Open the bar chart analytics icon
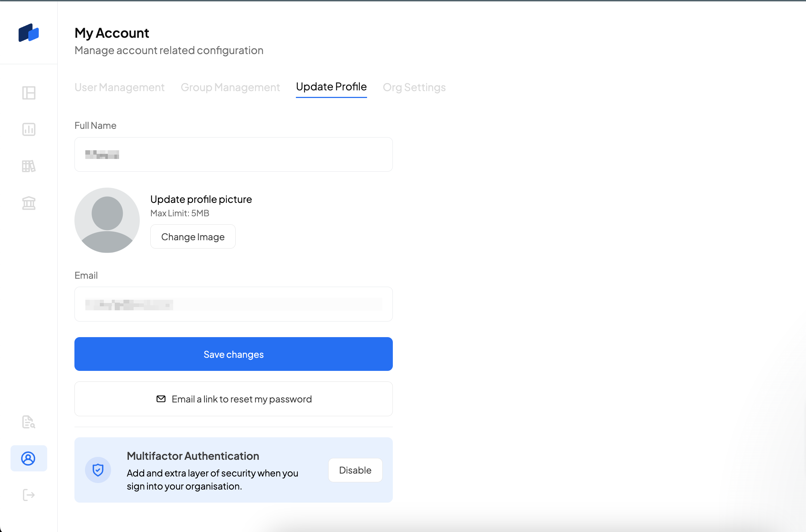Image resolution: width=806 pixels, height=532 pixels. click(29, 129)
